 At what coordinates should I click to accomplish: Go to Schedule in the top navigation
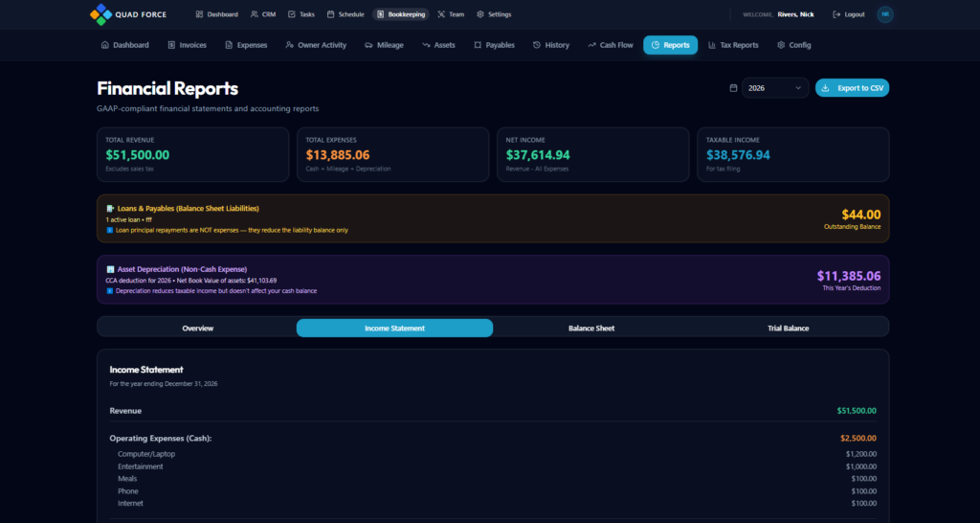tap(345, 14)
